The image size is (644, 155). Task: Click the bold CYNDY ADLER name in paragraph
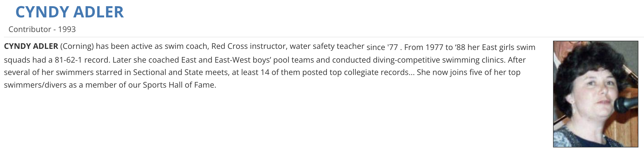click(31, 46)
